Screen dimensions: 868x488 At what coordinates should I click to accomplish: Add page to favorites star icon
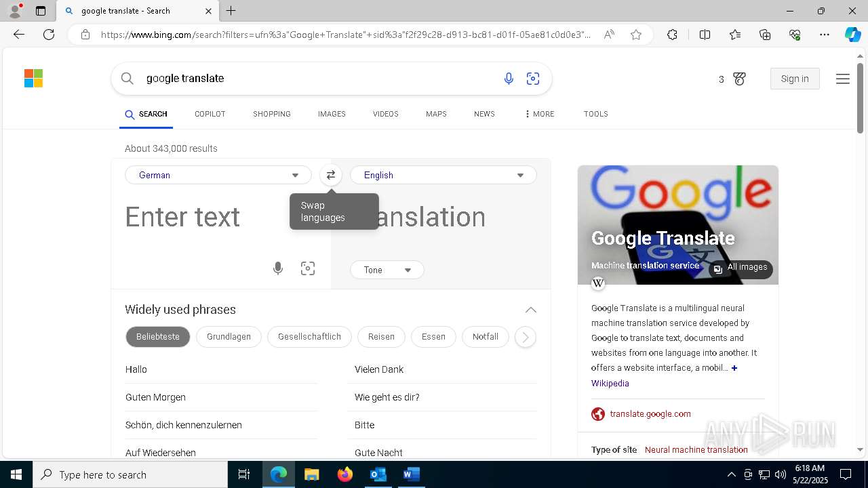pos(636,35)
